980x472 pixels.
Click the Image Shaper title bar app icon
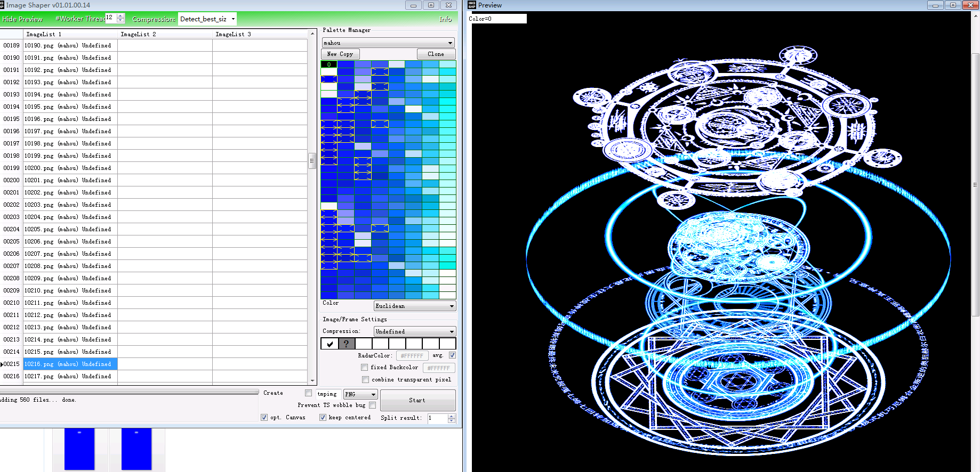pyautogui.click(x=2, y=5)
